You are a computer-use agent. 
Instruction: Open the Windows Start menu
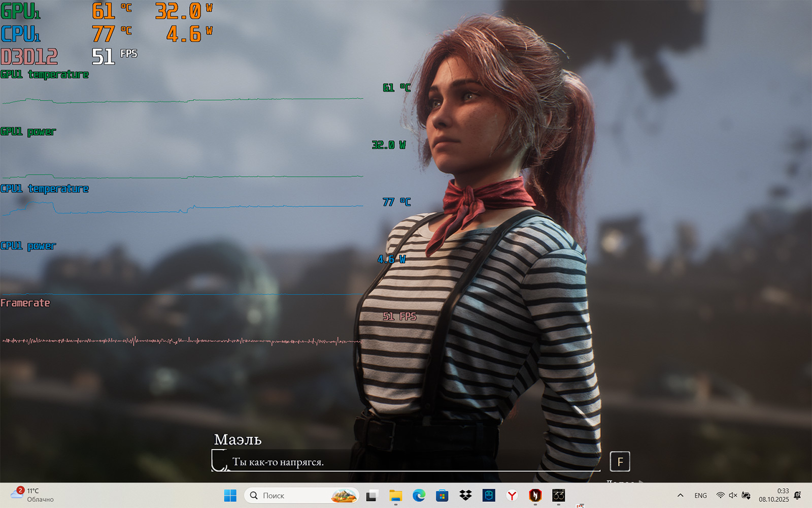(x=230, y=495)
